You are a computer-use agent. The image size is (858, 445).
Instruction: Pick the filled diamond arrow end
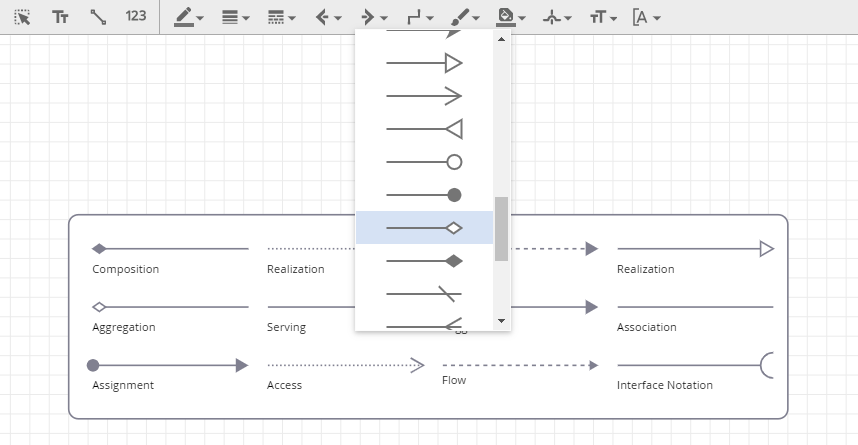point(424,261)
